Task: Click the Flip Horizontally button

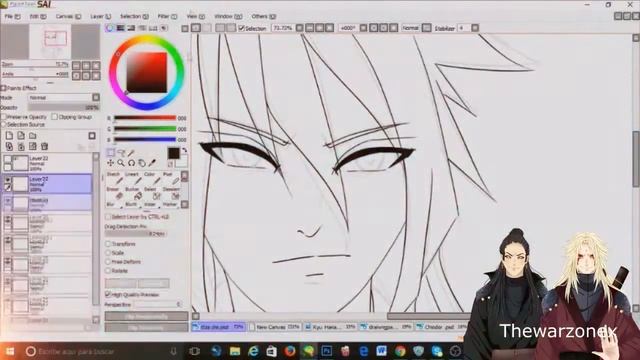Action: (x=146, y=316)
